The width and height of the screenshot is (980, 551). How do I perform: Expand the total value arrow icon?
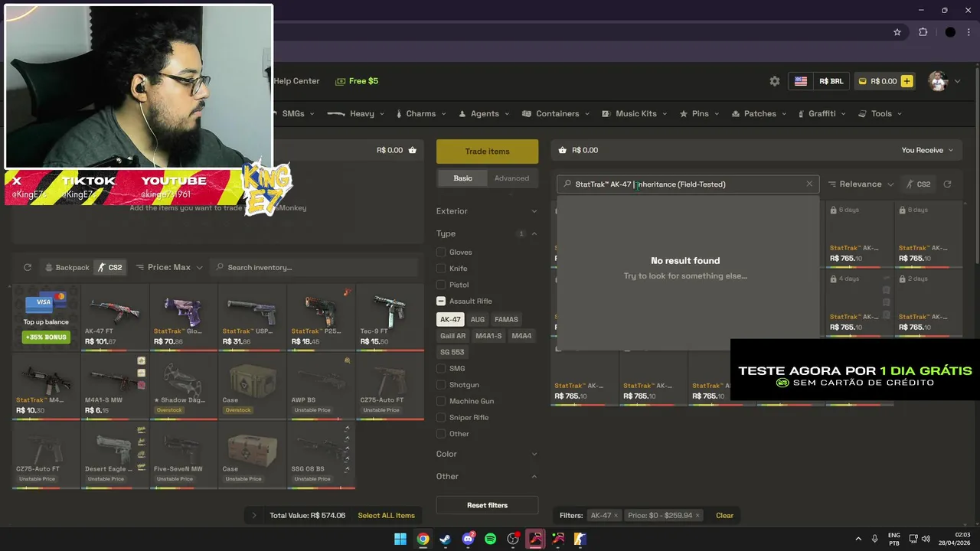[254, 516]
